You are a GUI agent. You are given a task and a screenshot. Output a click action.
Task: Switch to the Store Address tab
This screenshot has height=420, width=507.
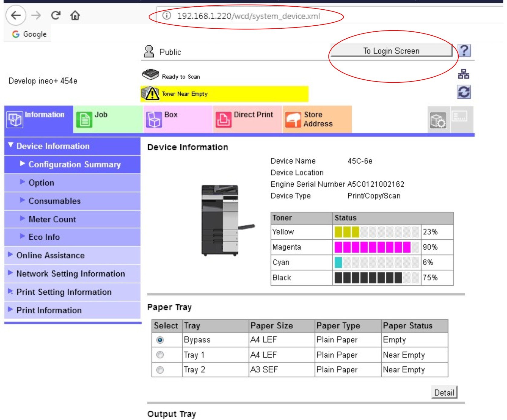click(x=317, y=119)
